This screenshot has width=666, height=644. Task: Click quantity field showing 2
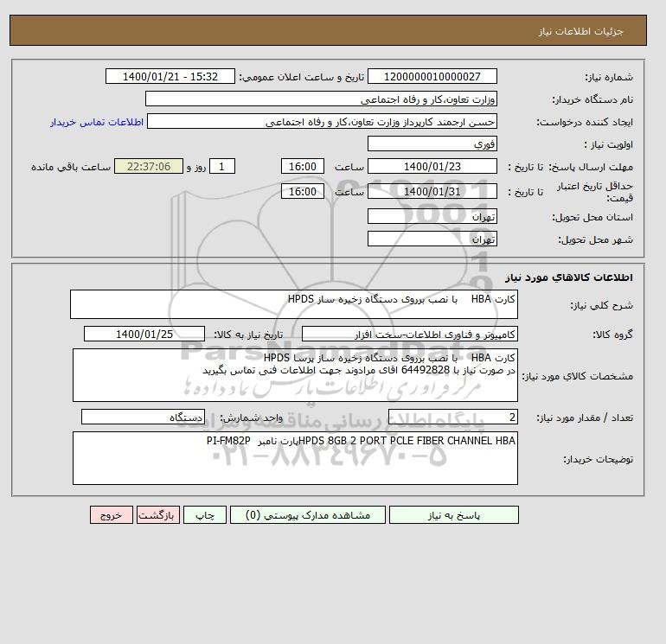click(x=452, y=418)
